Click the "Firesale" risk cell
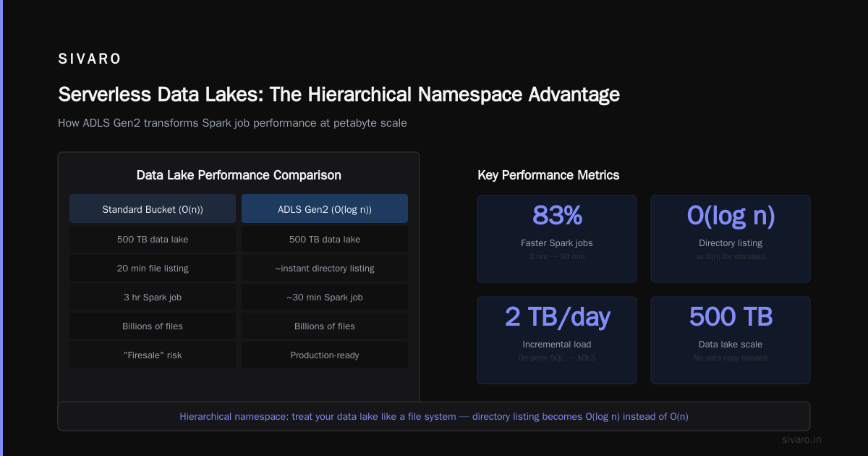This screenshot has height=456, width=868. (153, 355)
